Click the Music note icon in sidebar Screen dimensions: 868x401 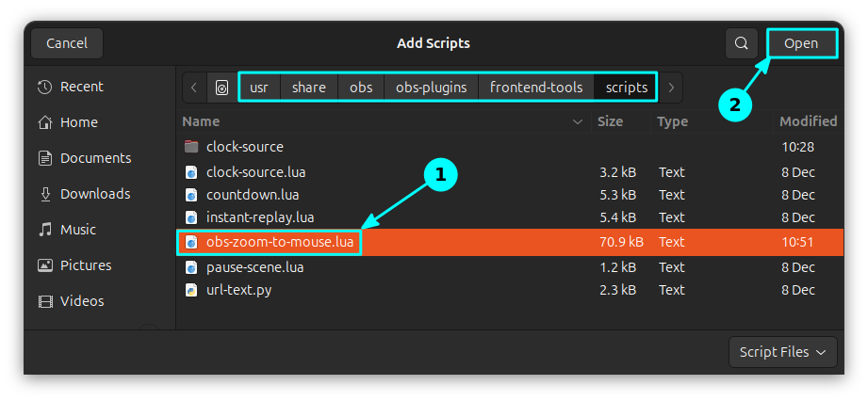pyautogui.click(x=44, y=230)
